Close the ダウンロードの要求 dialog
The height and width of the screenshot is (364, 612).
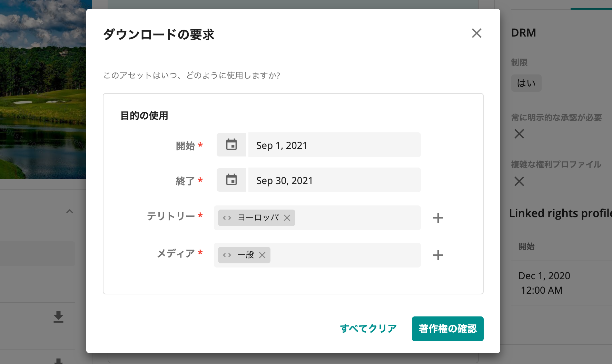476,33
